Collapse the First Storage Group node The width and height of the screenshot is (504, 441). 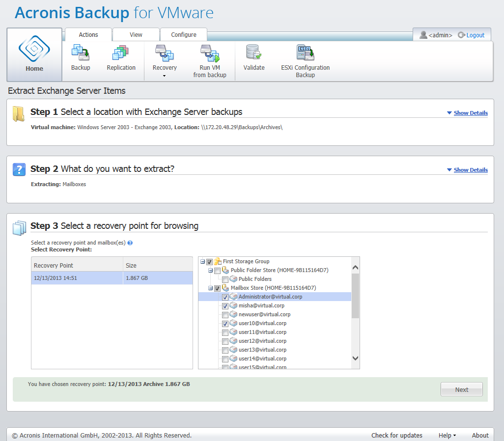202,262
